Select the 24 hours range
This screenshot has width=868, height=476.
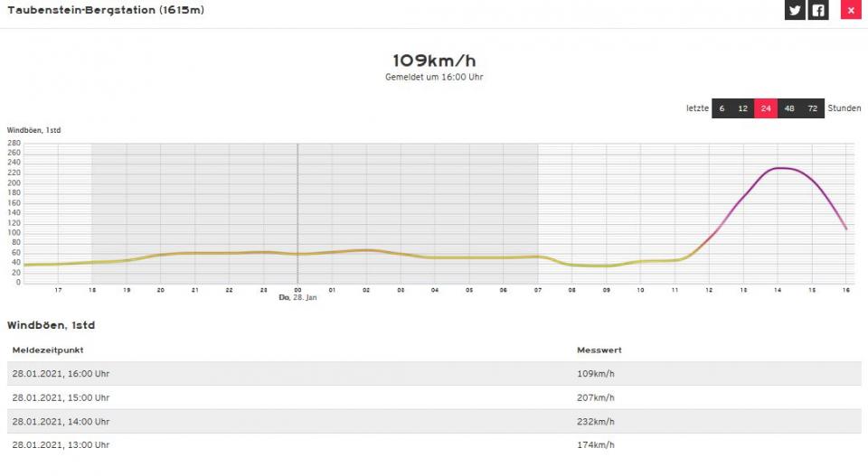tap(766, 108)
